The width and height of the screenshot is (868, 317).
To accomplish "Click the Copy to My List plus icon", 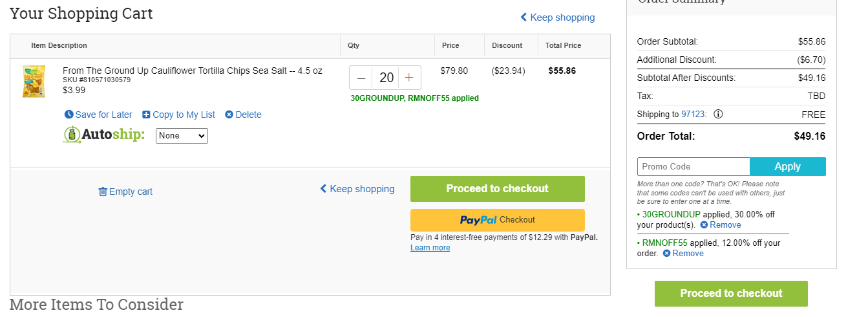I will pyautogui.click(x=146, y=115).
